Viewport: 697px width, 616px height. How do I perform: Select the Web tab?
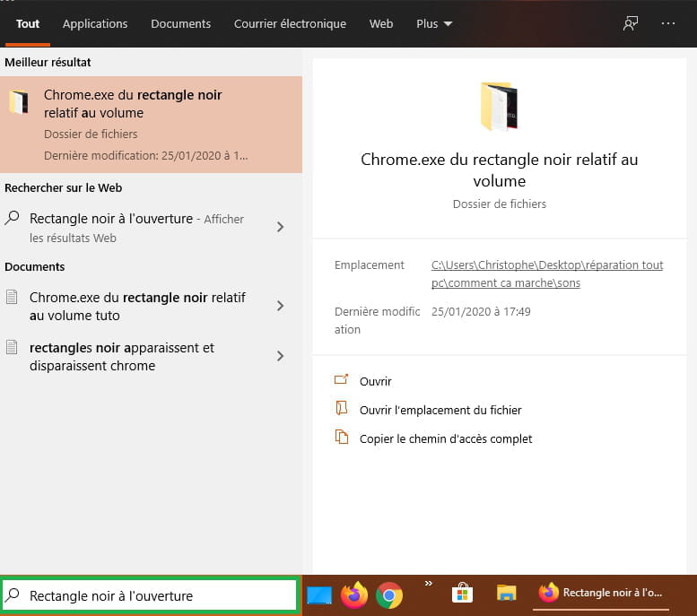(381, 24)
